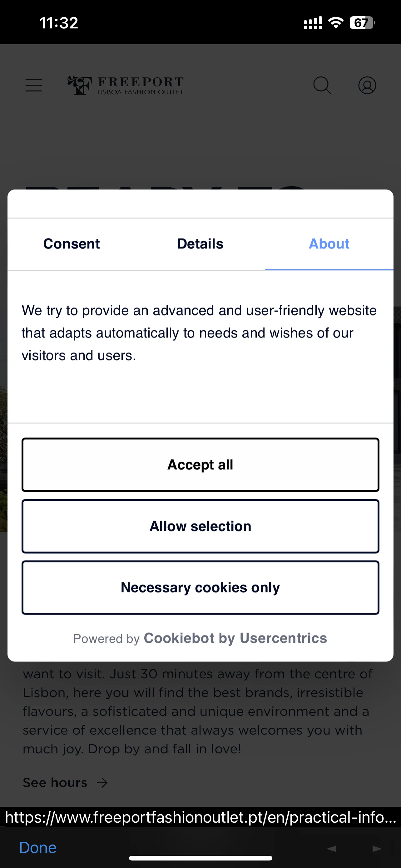This screenshot has height=868, width=401.
Task: Tap Done to close the browser
Action: tap(38, 848)
